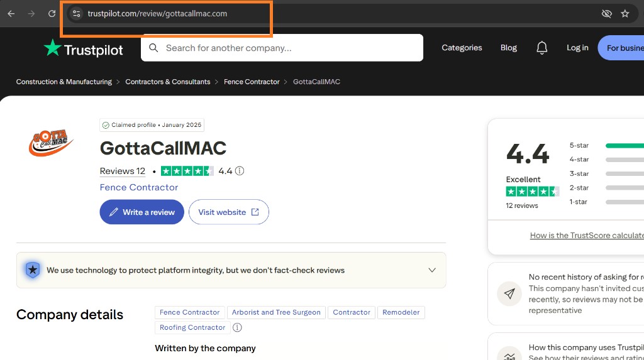Click the paper plane icon in sidebar
Screen dimensions: 644x360
[x=509, y=293]
